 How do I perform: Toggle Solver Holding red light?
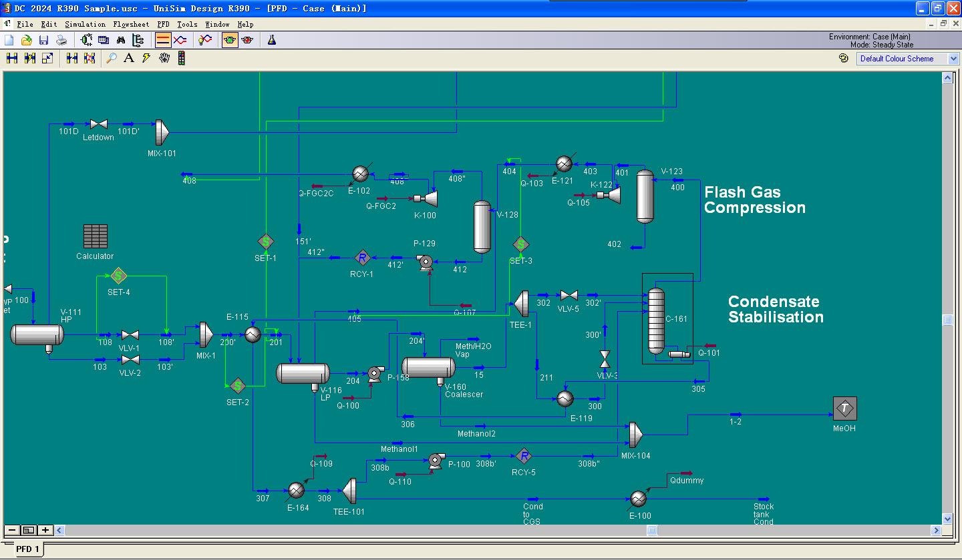pos(247,40)
